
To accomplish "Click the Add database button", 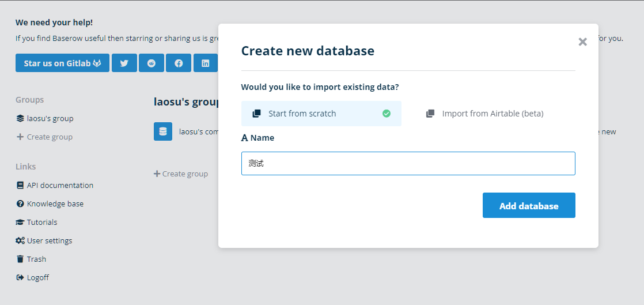I will pyautogui.click(x=529, y=206).
